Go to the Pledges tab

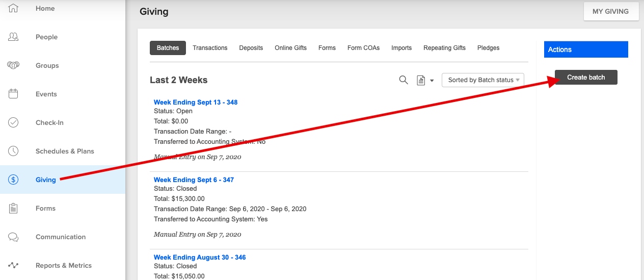pos(488,48)
